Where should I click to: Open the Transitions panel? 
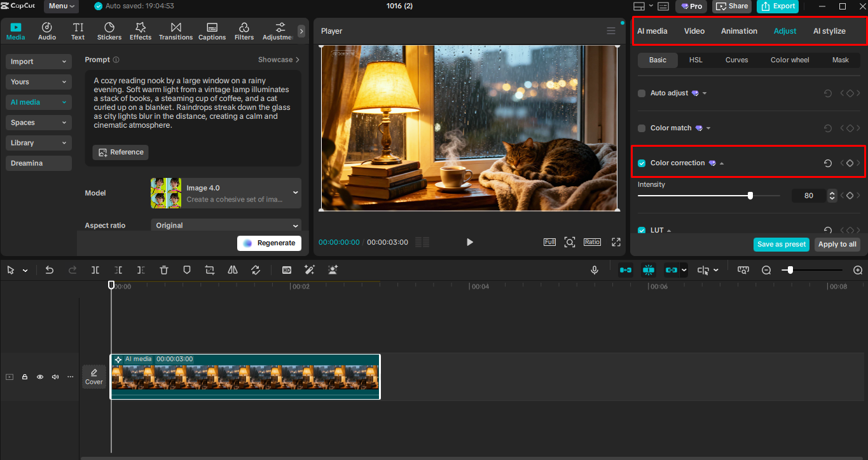coord(176,30)
